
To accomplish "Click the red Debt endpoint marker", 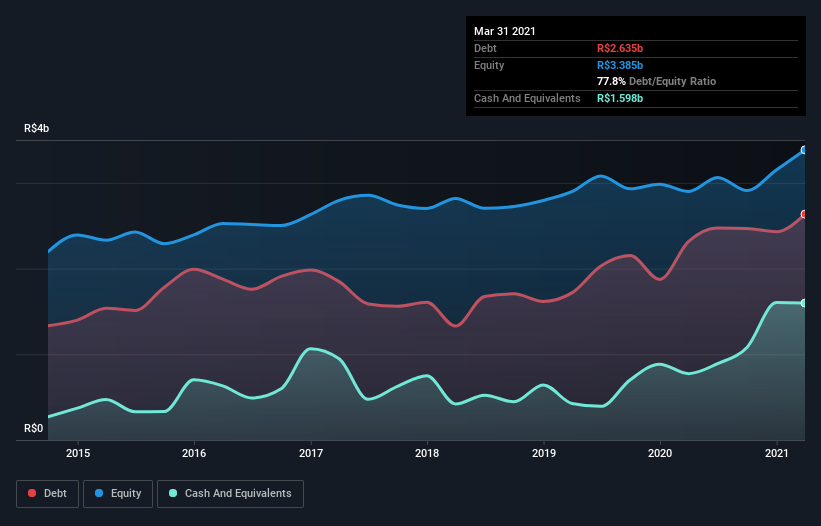I will click(x=804, y=214).
